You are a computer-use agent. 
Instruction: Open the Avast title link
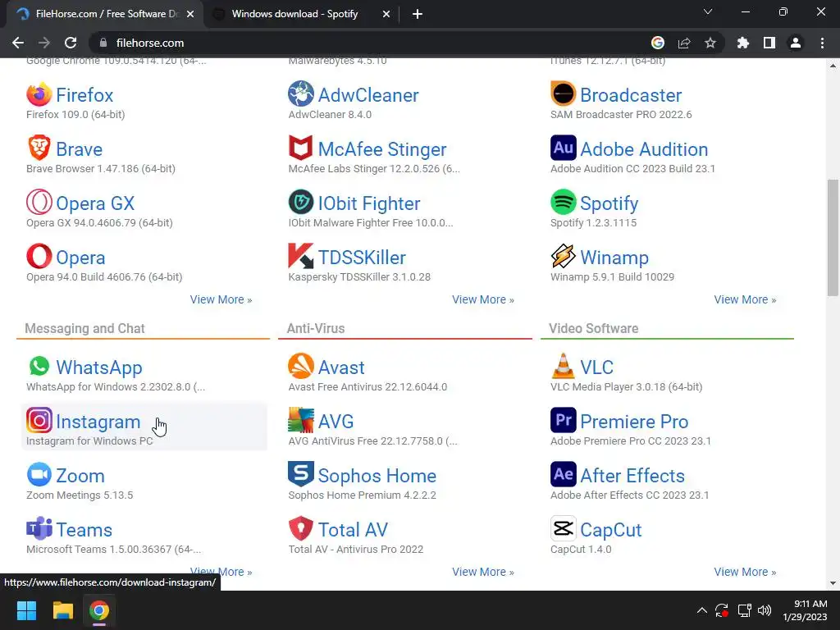(x=341, y=367)
